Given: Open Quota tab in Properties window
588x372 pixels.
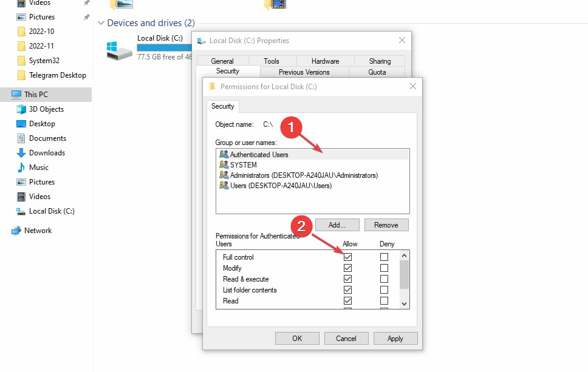Looking at the screenshot, I should 377,72.
